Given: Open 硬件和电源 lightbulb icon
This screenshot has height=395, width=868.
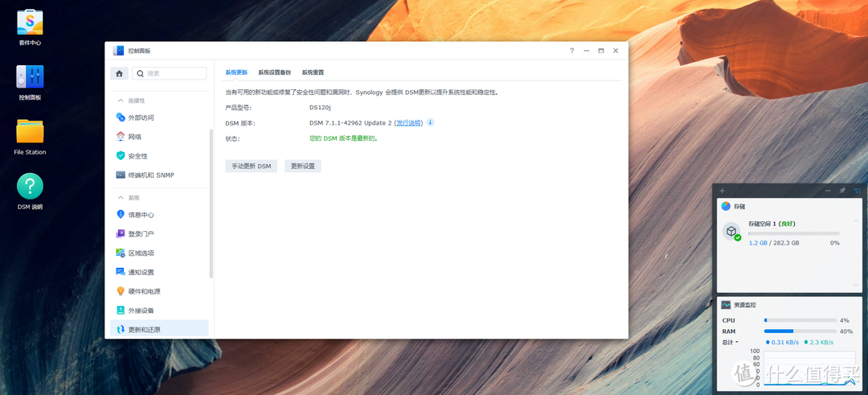Looking at the screenshot, I should click(120, 291).
